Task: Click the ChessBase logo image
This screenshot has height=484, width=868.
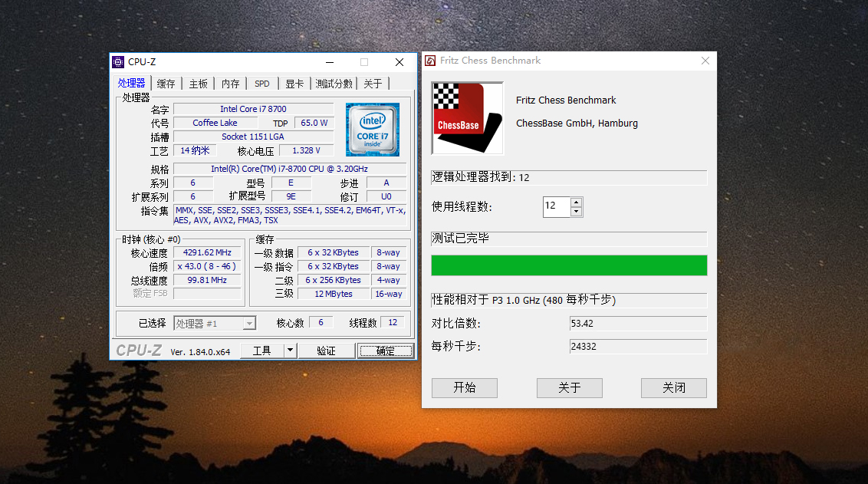Action: point(467,118)
